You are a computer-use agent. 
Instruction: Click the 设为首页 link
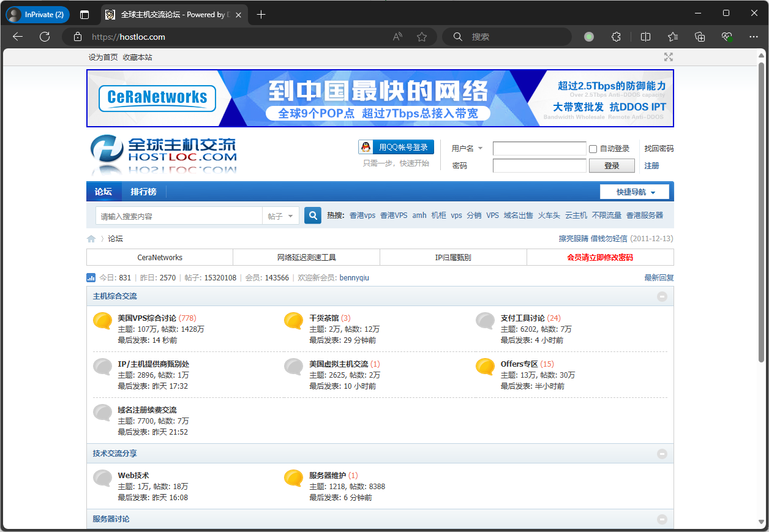tap(103, 57)
